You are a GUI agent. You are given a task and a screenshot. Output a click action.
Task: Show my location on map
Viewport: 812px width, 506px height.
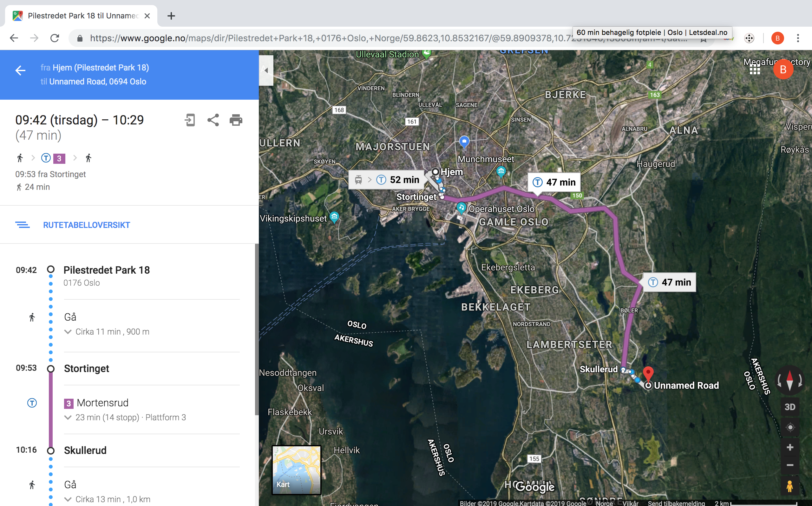click(790, 427)
